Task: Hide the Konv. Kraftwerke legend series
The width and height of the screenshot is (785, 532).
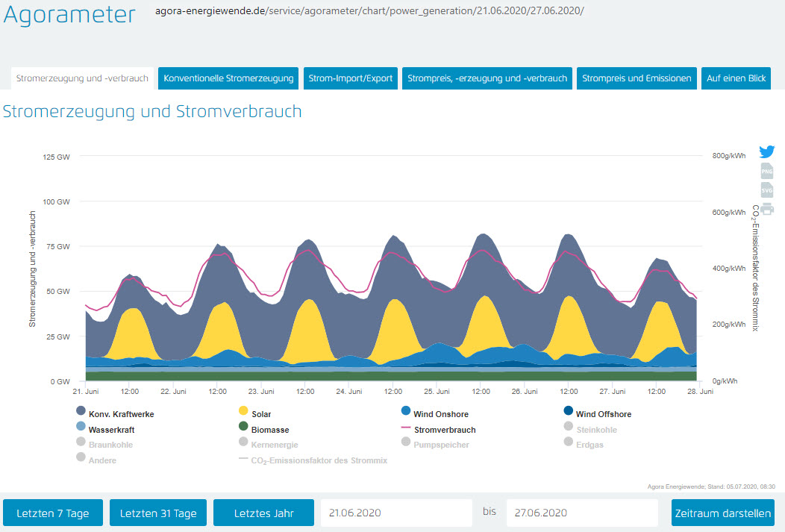Action: click(121, 414)
